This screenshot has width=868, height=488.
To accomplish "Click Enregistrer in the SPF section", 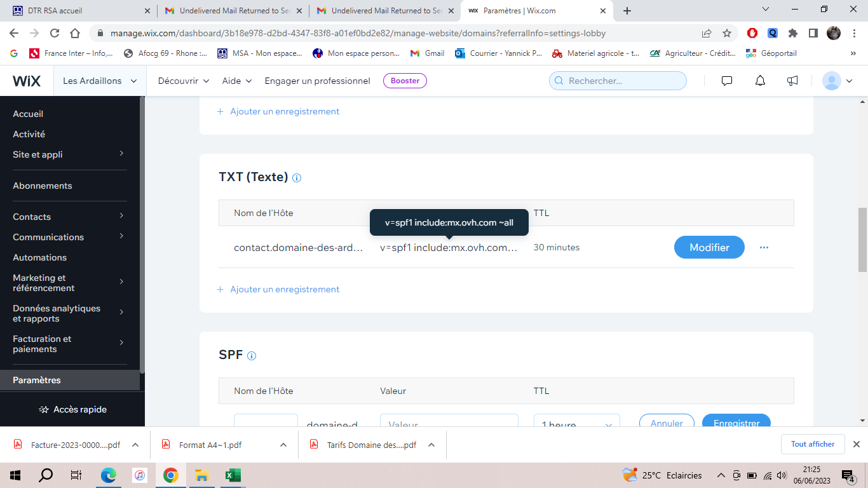I will (736, 421).
